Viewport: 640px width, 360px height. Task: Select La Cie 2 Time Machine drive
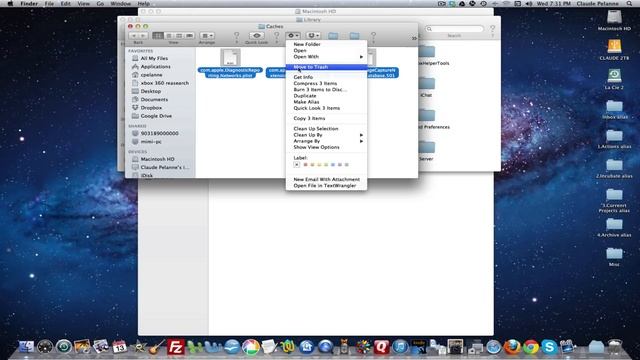point(614,79)
